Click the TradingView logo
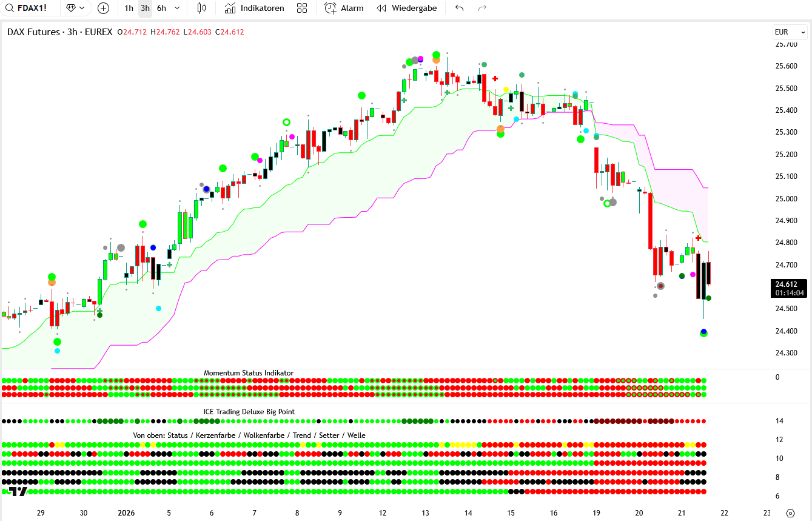Image resolution: width=812 pixels, height=521 pixels. pyautogui.click(x=18, y=491)
